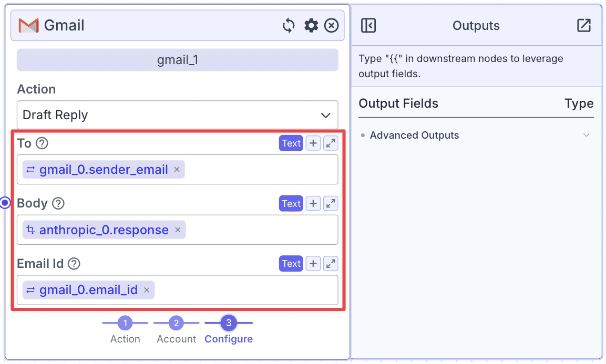The height and width of the screenshot is (364, 606).
Task: Toggle the Text type for Body field
Action: [x=291, y=203]
